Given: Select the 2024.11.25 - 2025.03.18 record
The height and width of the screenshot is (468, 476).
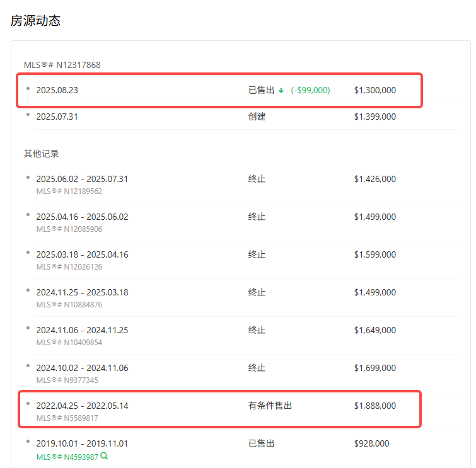Looking at the screenshot, I should [82, 292].
